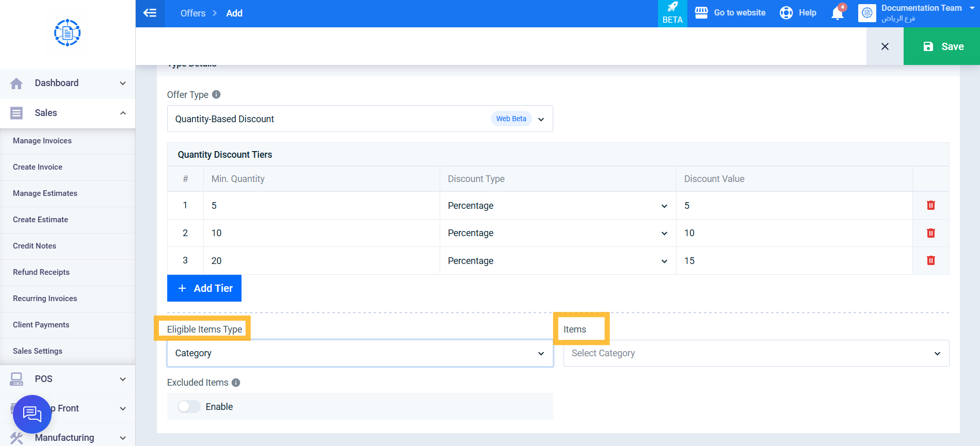Click the Add Tier button
Viewport: 980px width, 446px height.
204,288
